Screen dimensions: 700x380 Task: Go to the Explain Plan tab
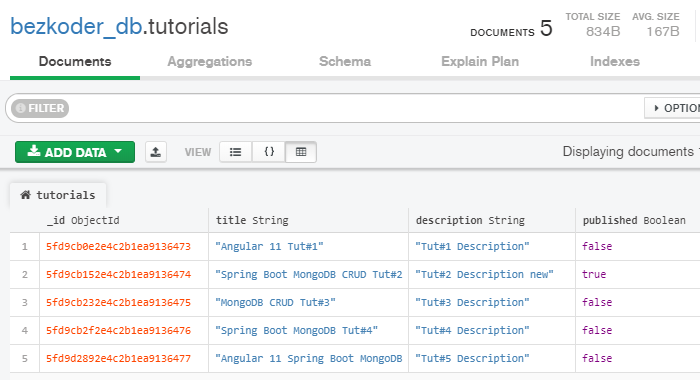[x=480, y=62]
